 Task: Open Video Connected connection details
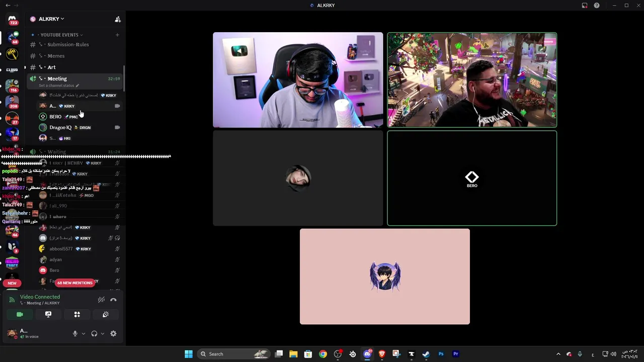40,297
